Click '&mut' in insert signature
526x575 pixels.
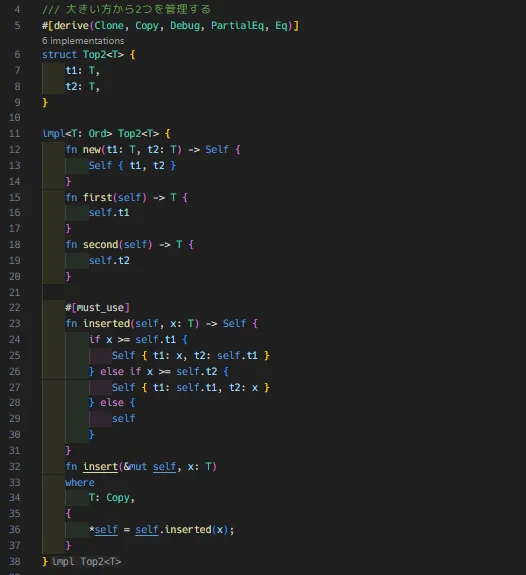(x=135, y=466)
